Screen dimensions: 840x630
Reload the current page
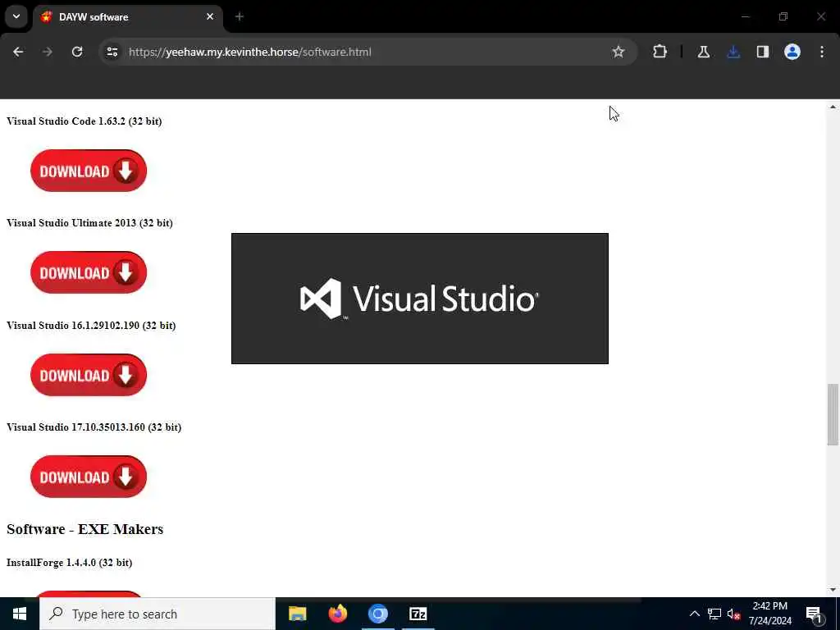click(x=77, y=52)
